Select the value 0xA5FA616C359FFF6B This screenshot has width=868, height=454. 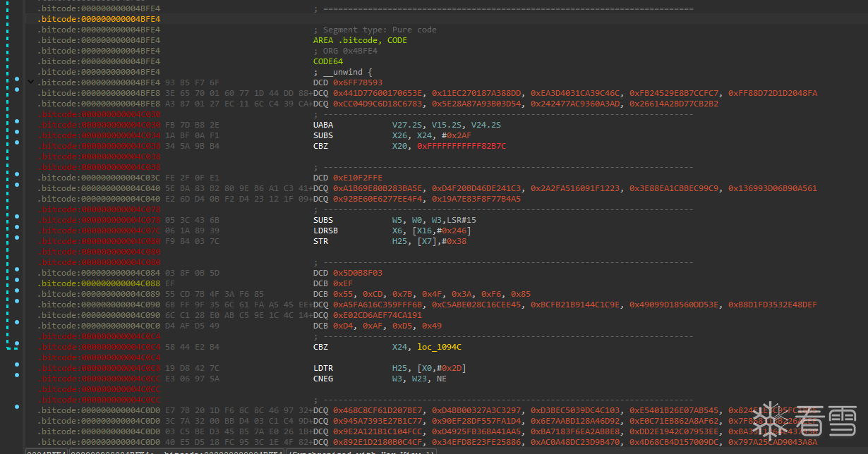click(x=378, y=305)
